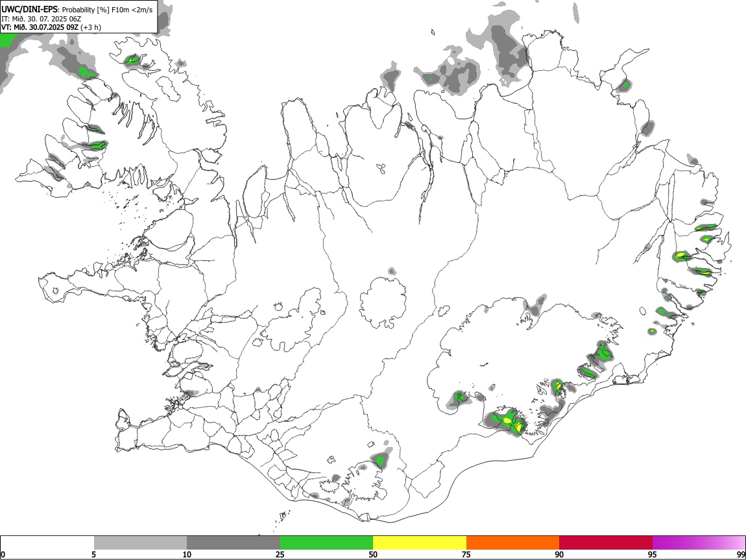This screenshot has height=560, width=746.
Task: Click the orange 75-90% legend swatch
Action: (x=512, y=543)
